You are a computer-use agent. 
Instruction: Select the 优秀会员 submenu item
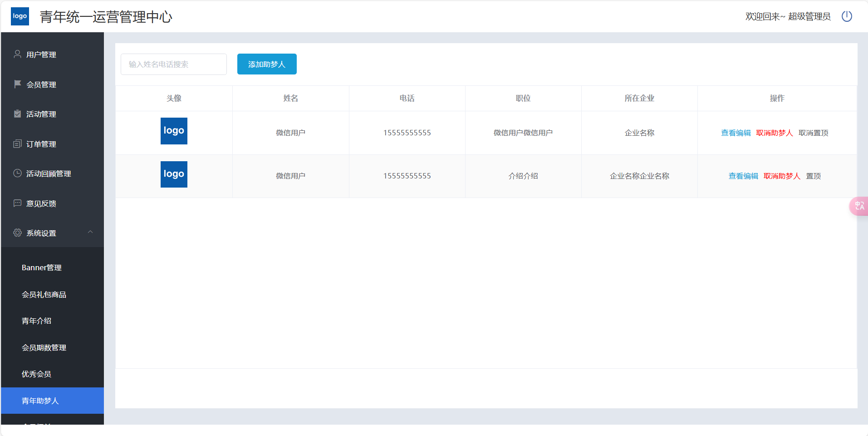[53, 374]
